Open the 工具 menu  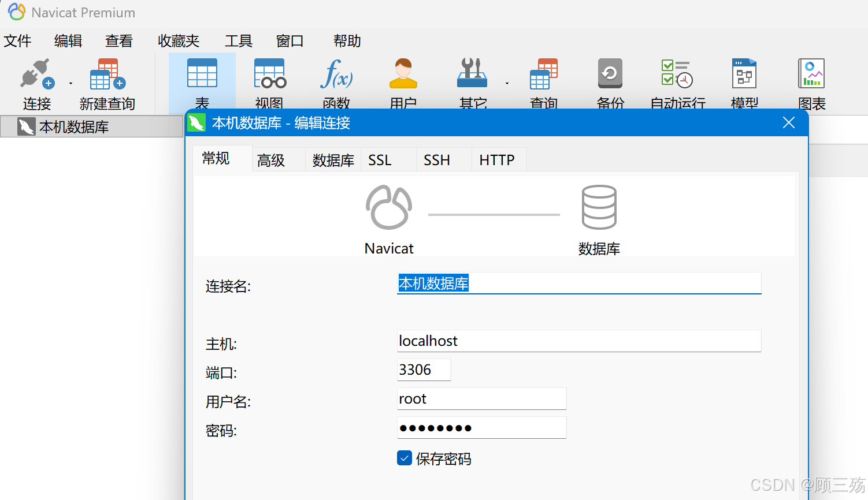coord(239,41)
